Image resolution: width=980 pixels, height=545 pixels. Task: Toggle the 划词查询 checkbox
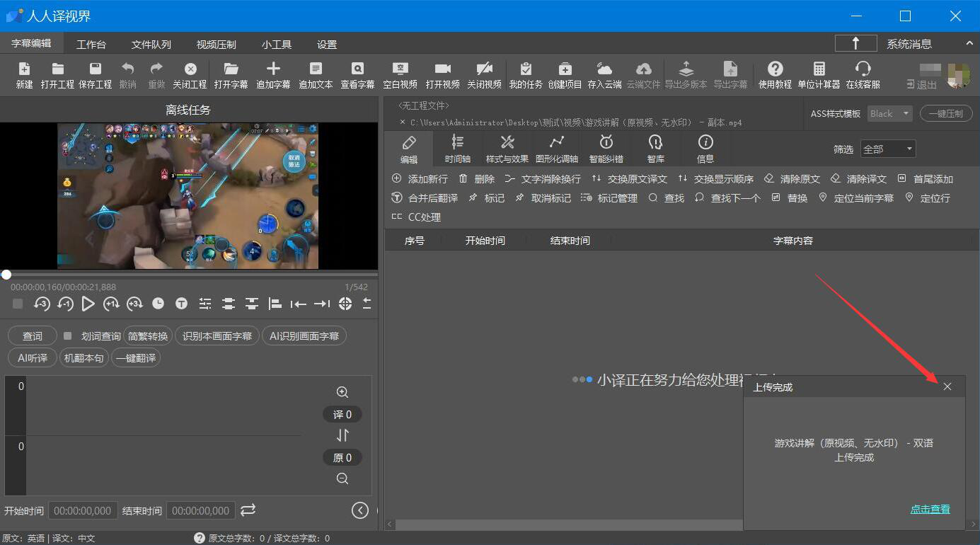pyautogui.click(x=68, y=336)
